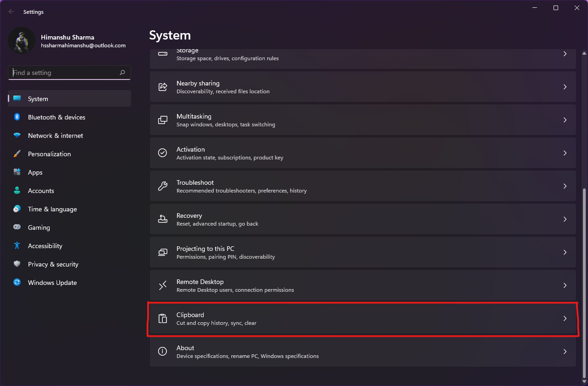Click the outlook.com email address
This screenshot has height=386, width=588.
83,45
